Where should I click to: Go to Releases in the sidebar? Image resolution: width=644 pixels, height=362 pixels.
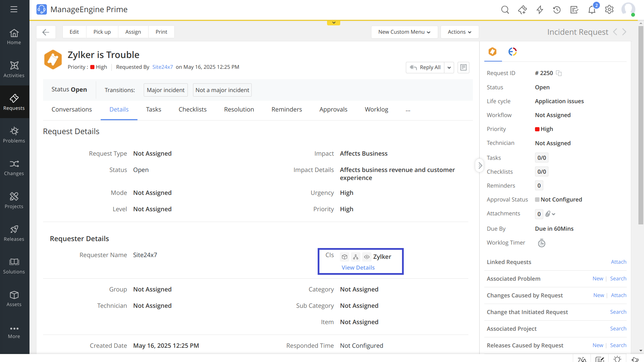(x=14, y=233)
